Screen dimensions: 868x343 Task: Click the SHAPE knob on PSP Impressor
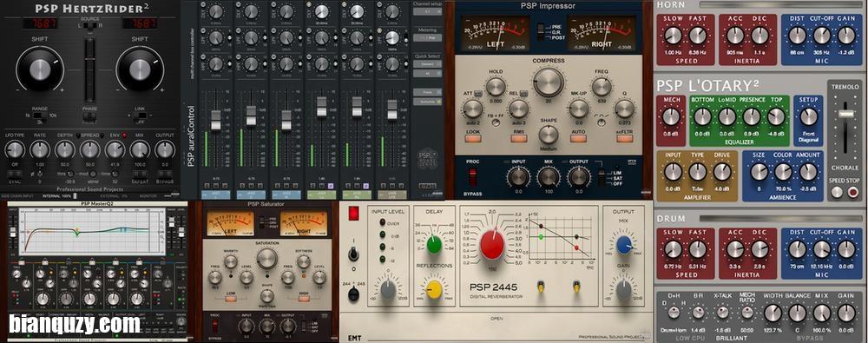[x=549, y=135]
